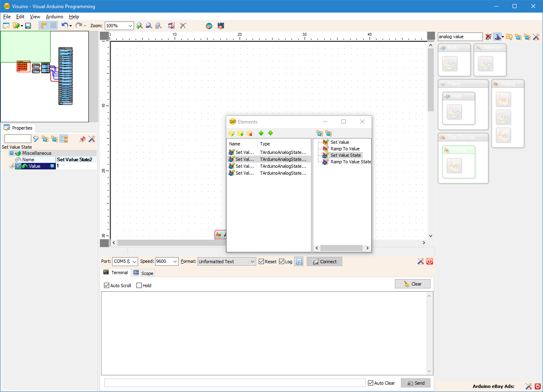Toggle the Auto Clear checkbox

pos(370,383)
